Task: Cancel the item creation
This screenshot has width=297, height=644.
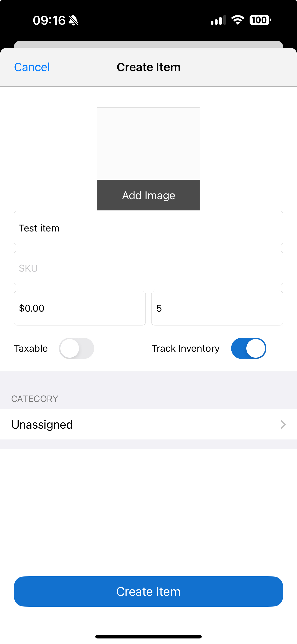Action: 32,67
